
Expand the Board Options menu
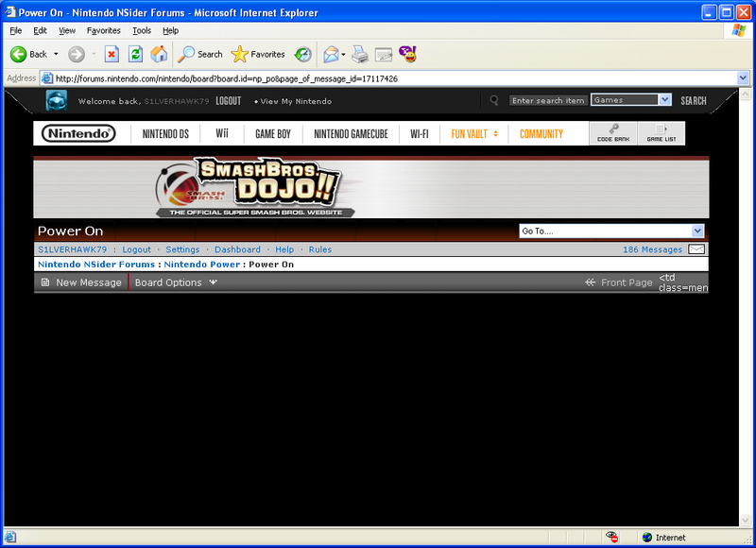[214, 283]
